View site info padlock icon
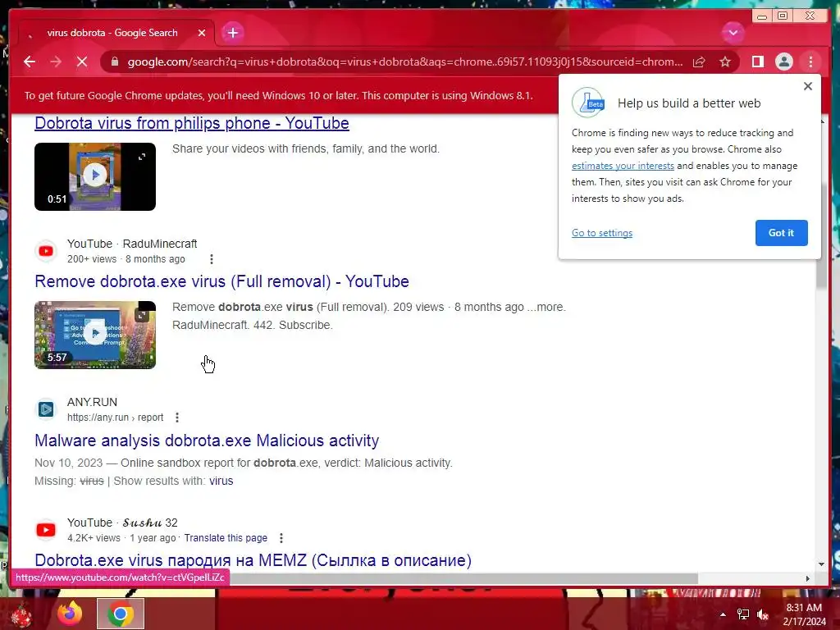The height and width of the screenshot is (630, 840). pyautogui.click(x=114, y=62)
